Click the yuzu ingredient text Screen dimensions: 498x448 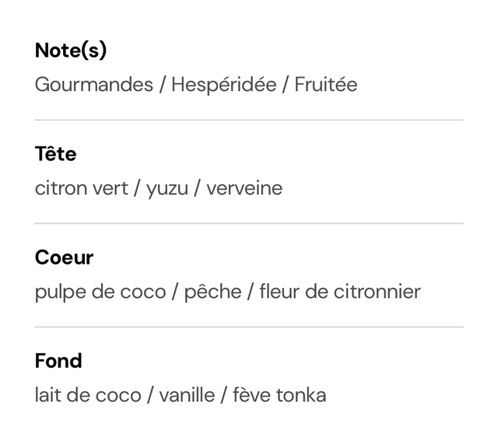click(x=167, y=190)
